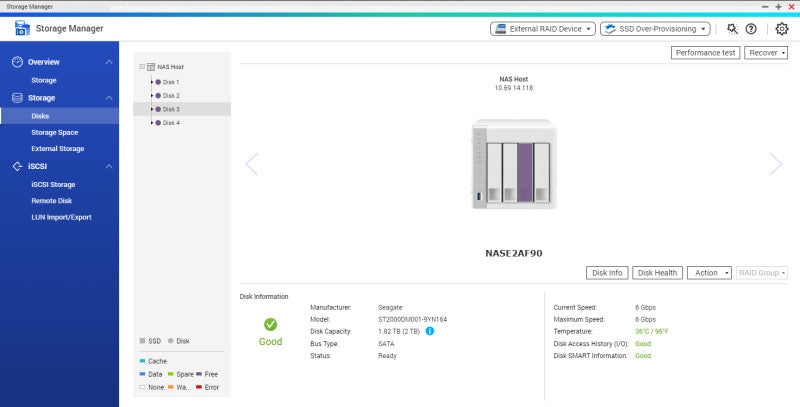
Task: Open LUN Import/Export page
Action: tap(61, 217)
